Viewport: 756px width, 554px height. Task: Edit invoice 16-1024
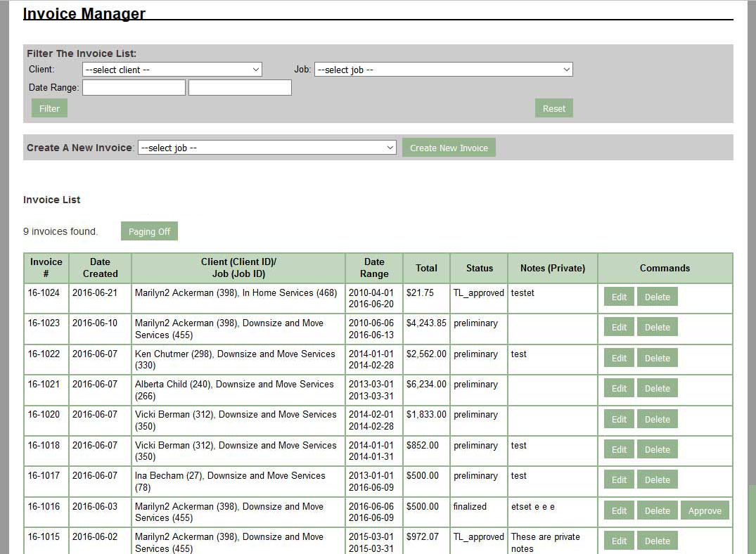tap(619, 297)
